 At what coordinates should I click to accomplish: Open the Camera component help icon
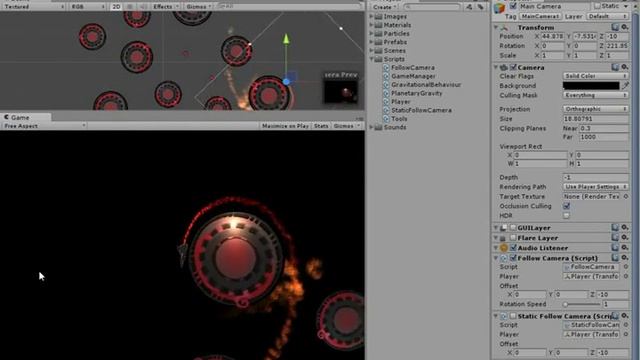pos(615,67)
